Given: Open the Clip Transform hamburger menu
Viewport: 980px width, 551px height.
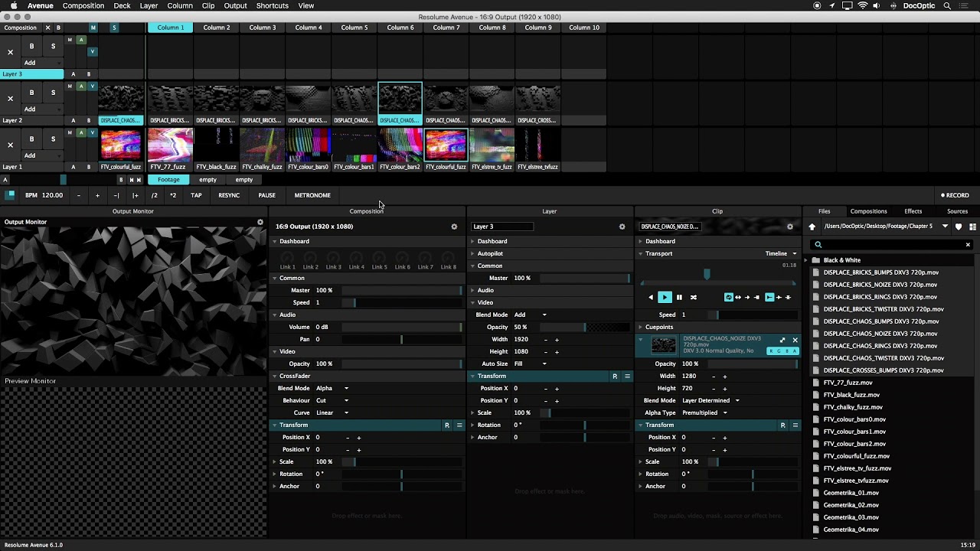Looking at the screenshot, I should 795,425.
